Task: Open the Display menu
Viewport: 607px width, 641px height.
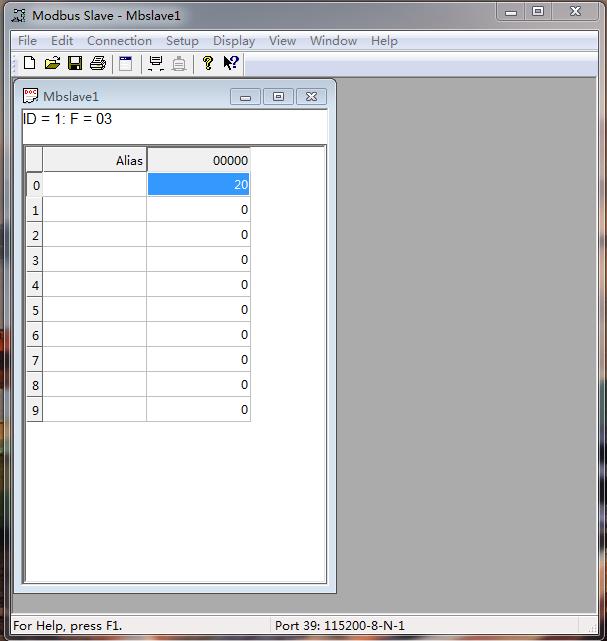Action: [x=234, y=41]
